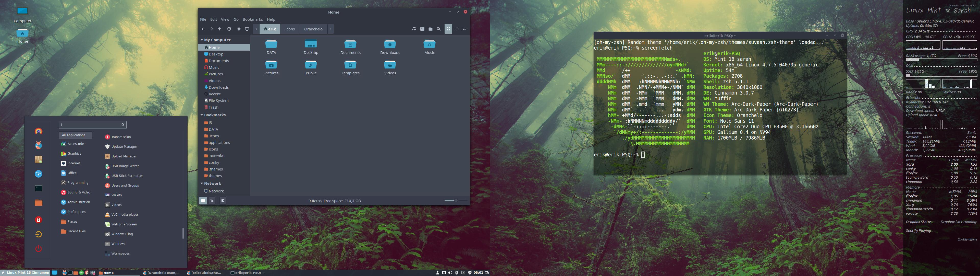The image size is (980, 276).
Task: Click path bar left arrow
Action: (x=256, y=29)
